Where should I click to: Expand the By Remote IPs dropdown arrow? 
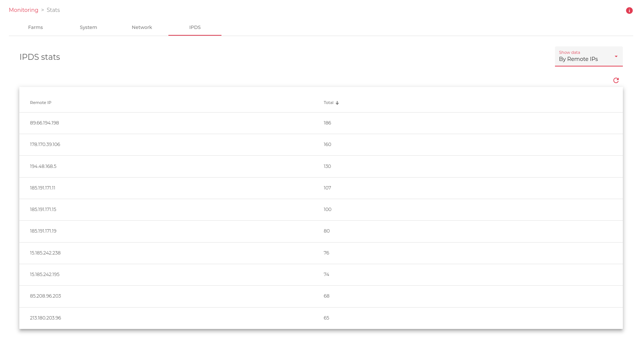click(x=616, y=56)
